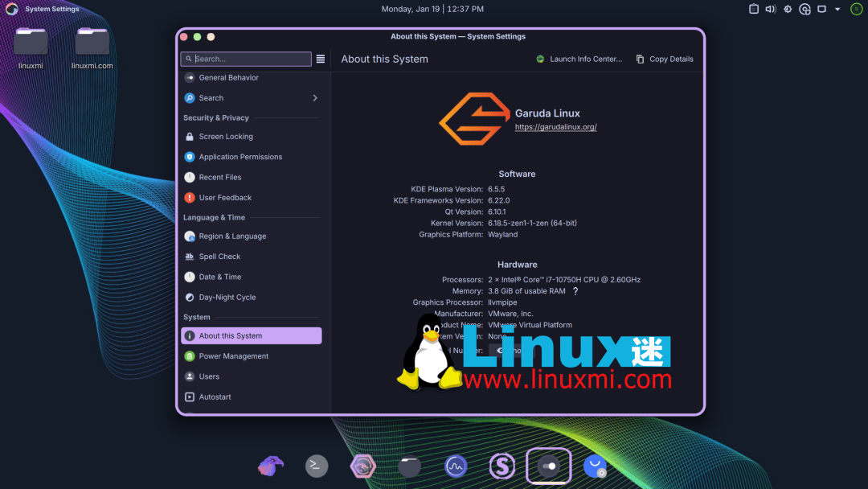Image resolution: width=868 pixels, height=489 pixels.
Task: Expand hidden system tray icons arrow
Action: [837, 9]
